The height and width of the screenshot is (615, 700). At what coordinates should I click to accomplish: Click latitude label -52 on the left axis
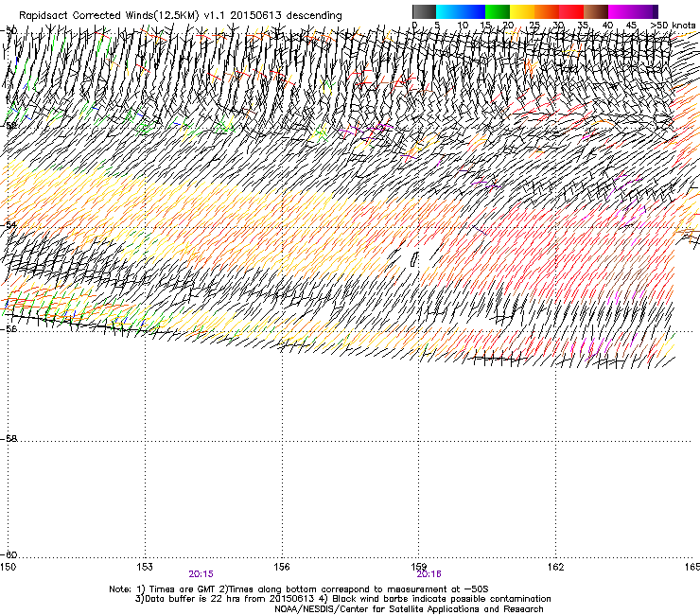pyautogui.click(x=9, y=126)
